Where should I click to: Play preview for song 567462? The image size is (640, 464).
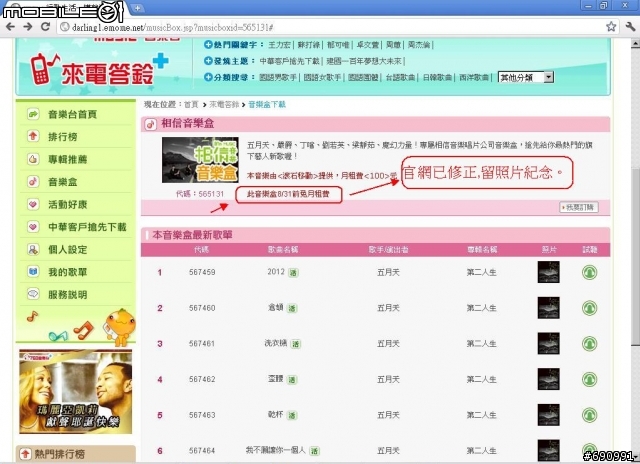(x=589, y=379)
